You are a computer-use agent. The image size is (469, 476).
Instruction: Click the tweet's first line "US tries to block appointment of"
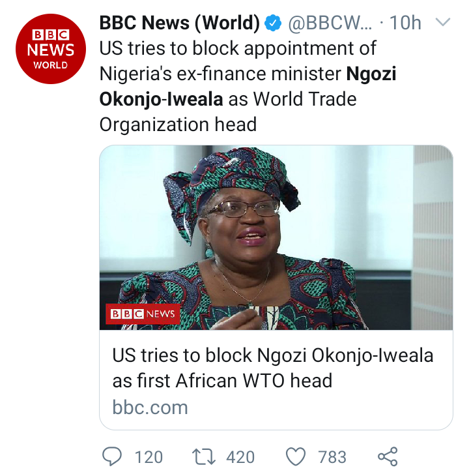(x=238, y=48)
